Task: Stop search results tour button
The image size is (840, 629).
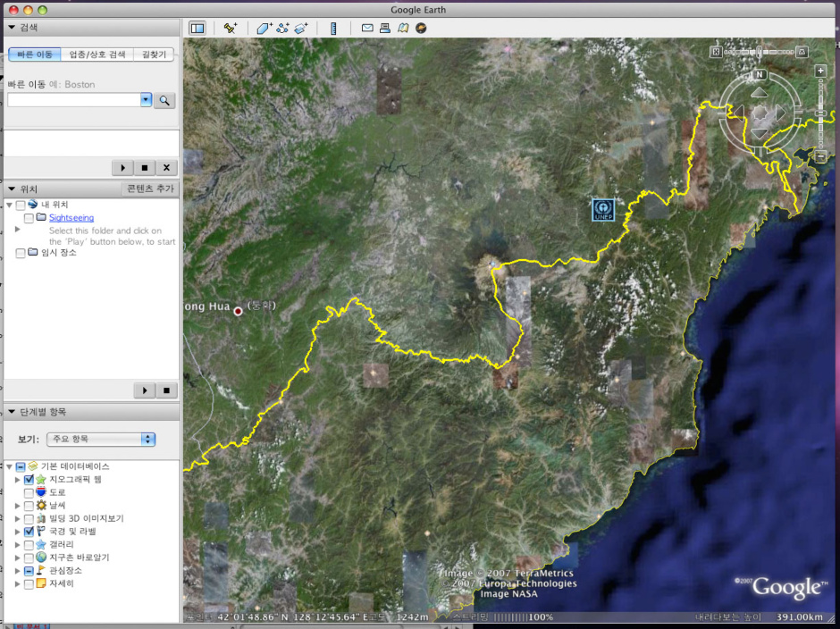Action: 145,168
